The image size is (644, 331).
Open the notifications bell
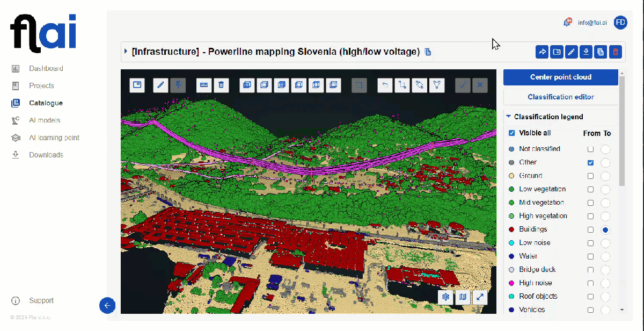(567, 22)
